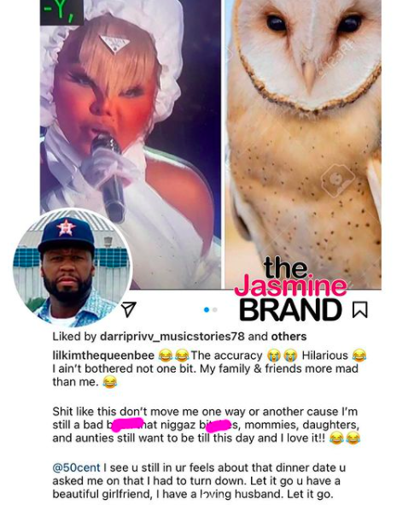Click theJasmineBRAND watermark logo
Screen dimensions: 420x505
(x=289, y=290)
